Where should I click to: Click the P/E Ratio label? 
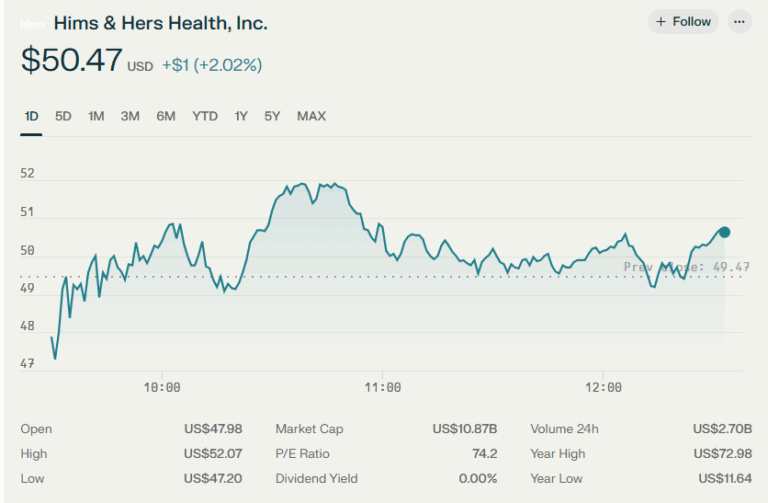(x=303, y=454)
